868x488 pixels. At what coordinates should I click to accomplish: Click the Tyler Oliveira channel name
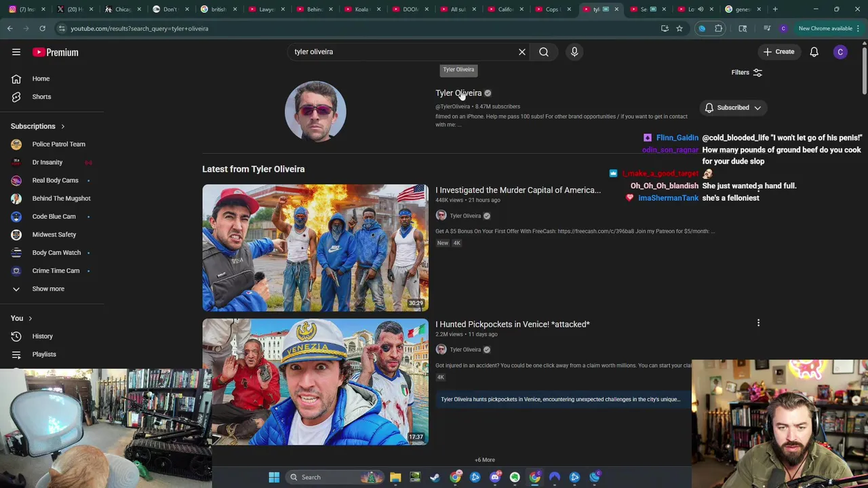[458, 93]
